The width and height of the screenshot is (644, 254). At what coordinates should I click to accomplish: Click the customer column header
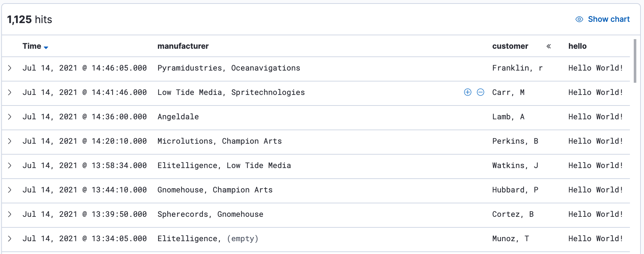pos(510,46)
